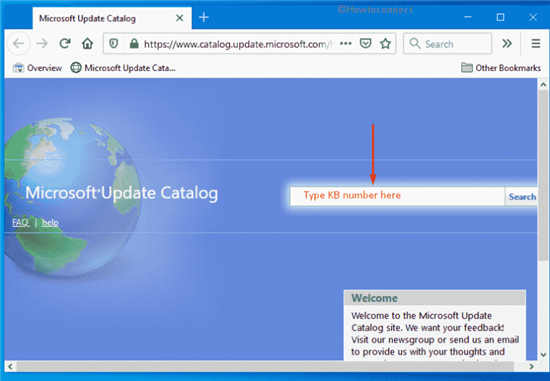
Task: Save page to Pocket
Action: [365, 44]
